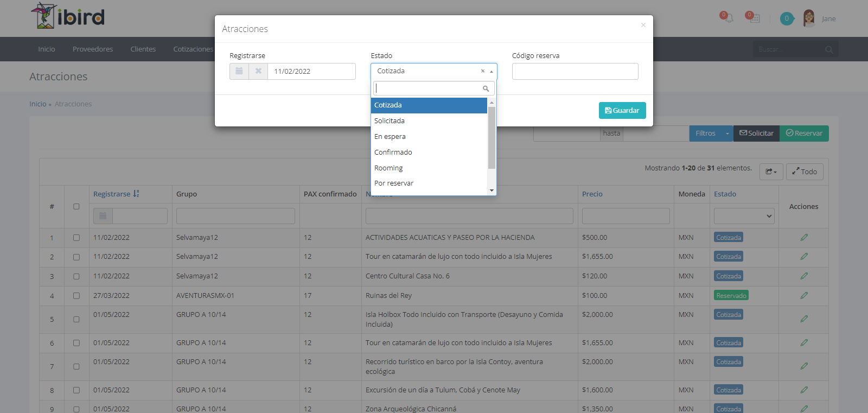Viewport: 868px width, 413px height.
Task: Click the calendar icon beside Registrarse date
Action: pos(239,71)
